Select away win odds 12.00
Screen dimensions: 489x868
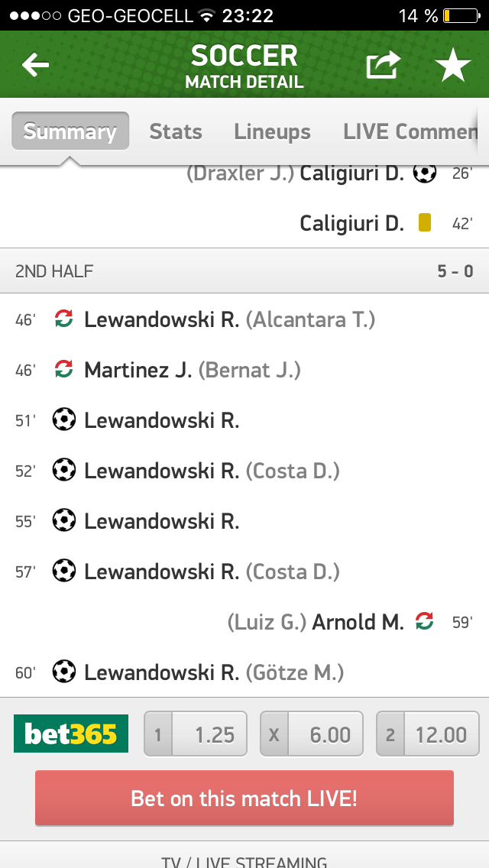click(x=428, y=734)
